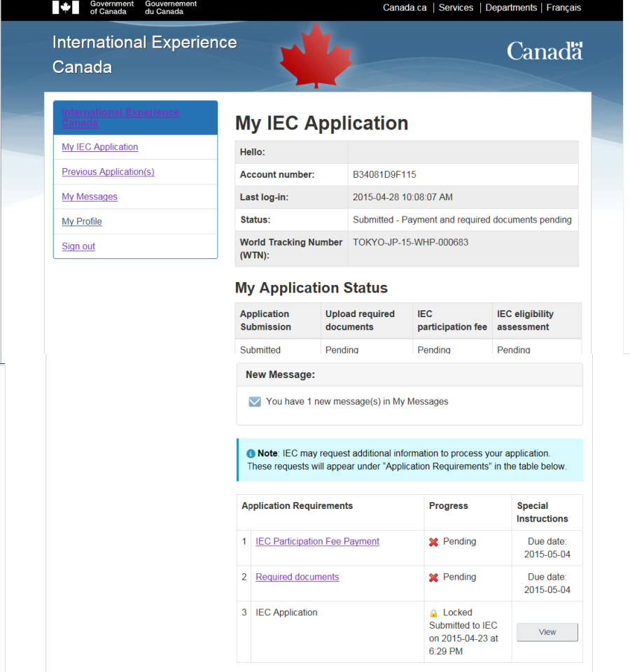Click the padlock Locked icon

tap(434, 613)
